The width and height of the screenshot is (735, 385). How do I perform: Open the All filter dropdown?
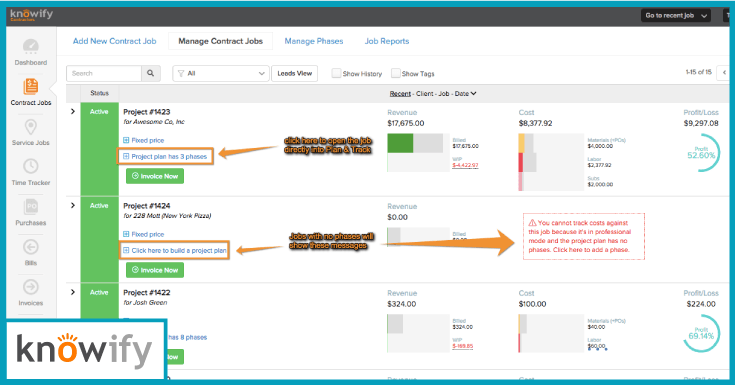221,73
